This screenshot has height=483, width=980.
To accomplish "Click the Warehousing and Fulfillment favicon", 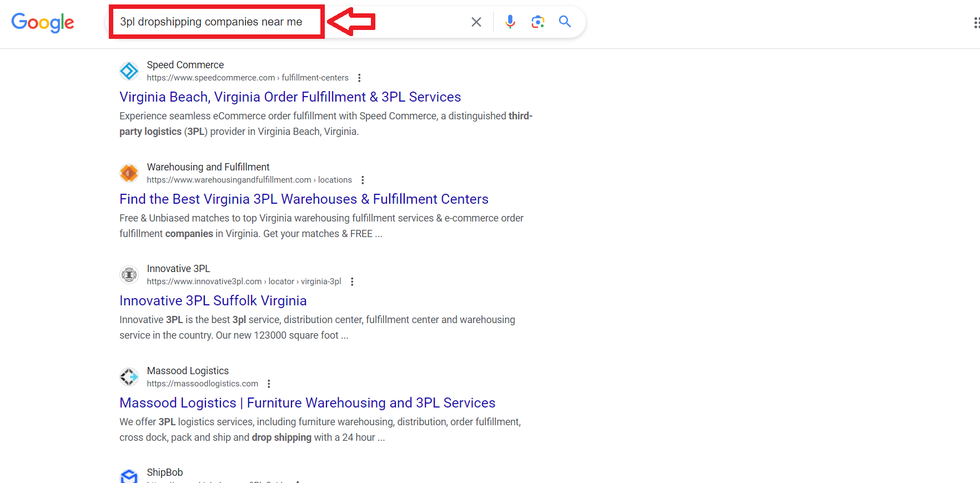I will coord(129,173).
